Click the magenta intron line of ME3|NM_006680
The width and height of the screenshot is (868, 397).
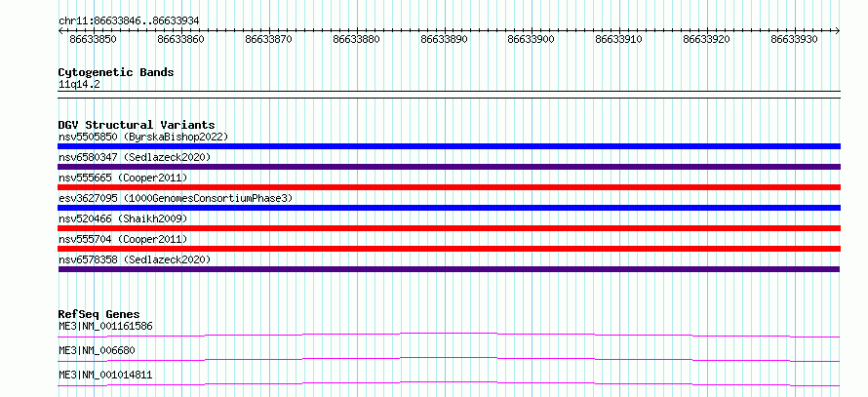coord(449,359)
